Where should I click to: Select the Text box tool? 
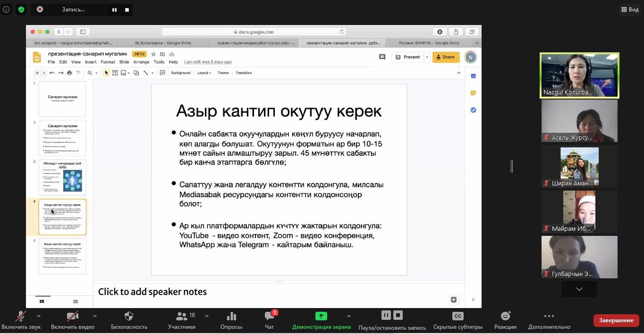click(x=115, y=73)
